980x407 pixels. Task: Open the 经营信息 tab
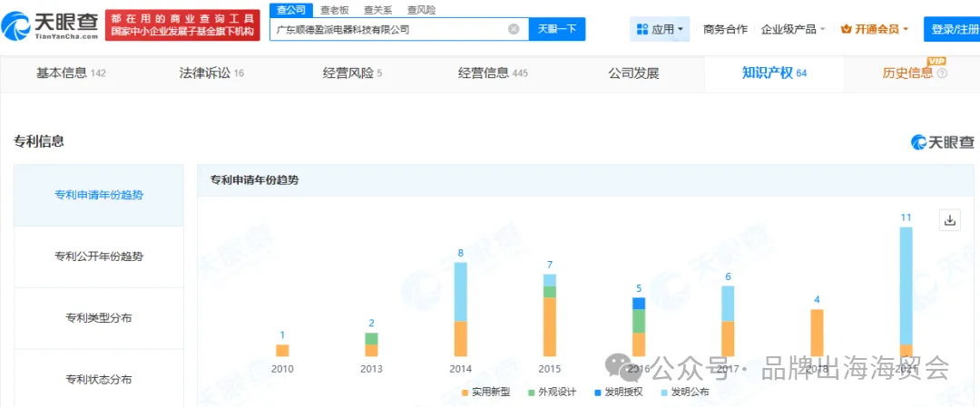pyautogui.click(x=493, y=73)
